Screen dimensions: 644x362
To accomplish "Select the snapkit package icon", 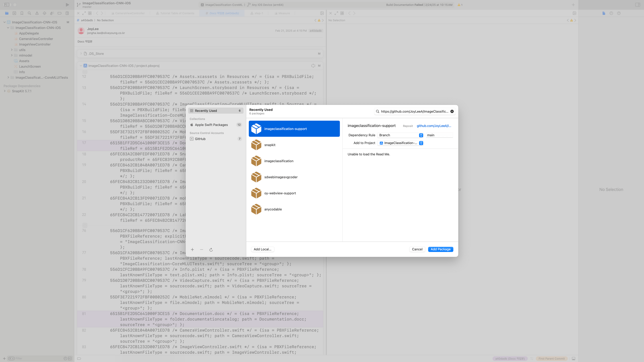I will tap(256, 145).
